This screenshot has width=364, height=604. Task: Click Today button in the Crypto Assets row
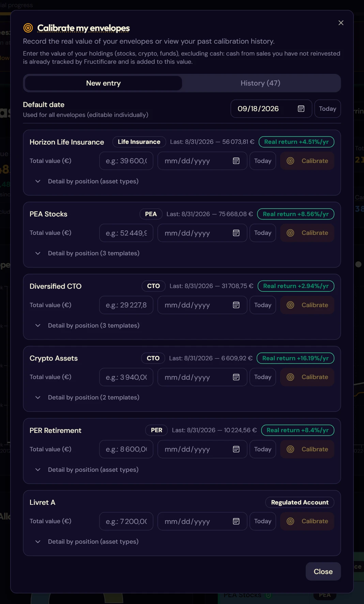[263, 377]
